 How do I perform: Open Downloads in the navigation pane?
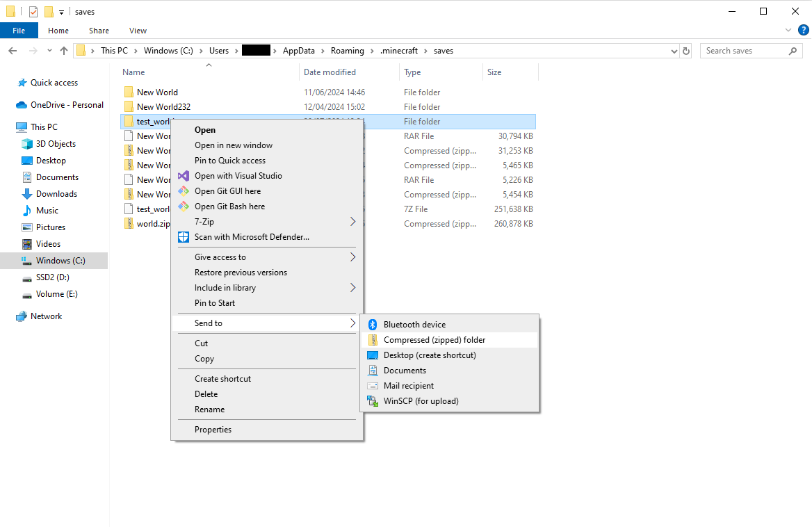coord(56,194)
